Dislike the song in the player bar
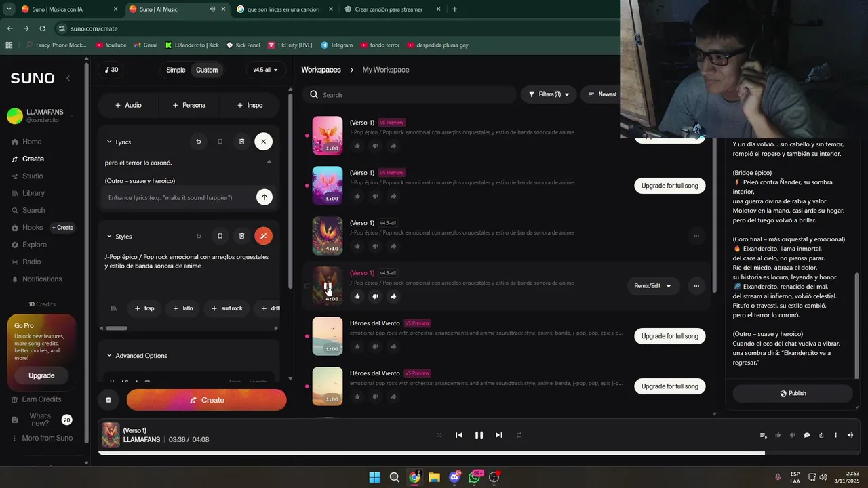868x488 pixels. (793, 435)
